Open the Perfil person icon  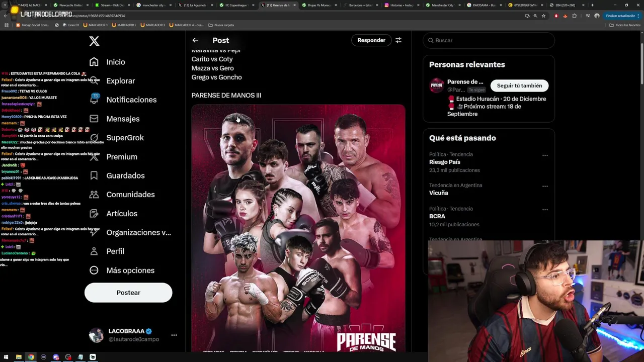tap(94, 251)
